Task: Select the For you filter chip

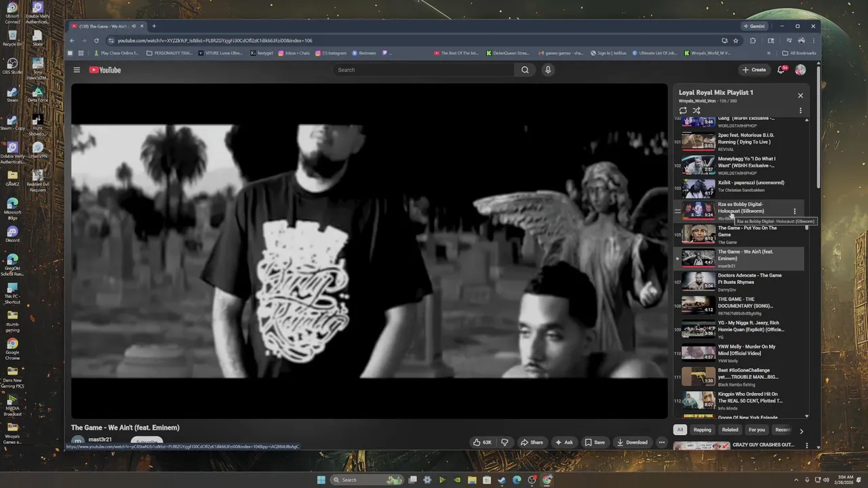Action: [x=757, y=430]
